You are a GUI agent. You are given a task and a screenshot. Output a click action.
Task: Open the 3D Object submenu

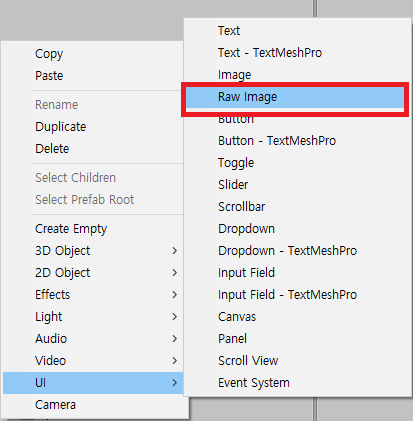point(93,251)
